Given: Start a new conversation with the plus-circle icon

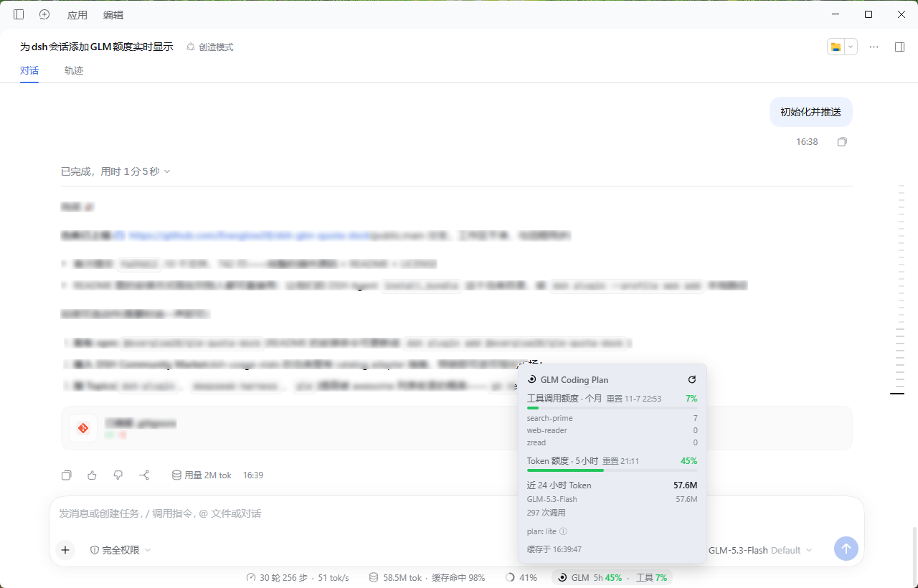Looking at the screenshot, I should click(x=44, y=14).
